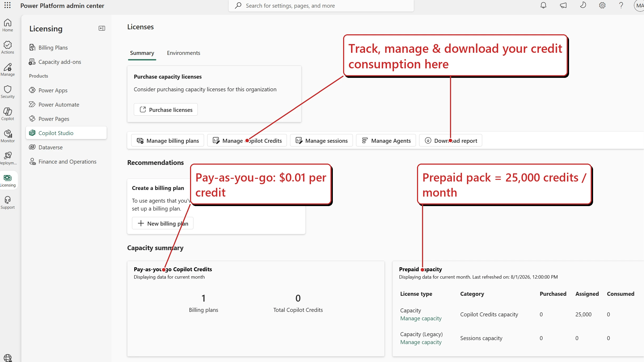Open the MA account avatar
This screenshot has height=362, width=644.
(x=639, y=6)
